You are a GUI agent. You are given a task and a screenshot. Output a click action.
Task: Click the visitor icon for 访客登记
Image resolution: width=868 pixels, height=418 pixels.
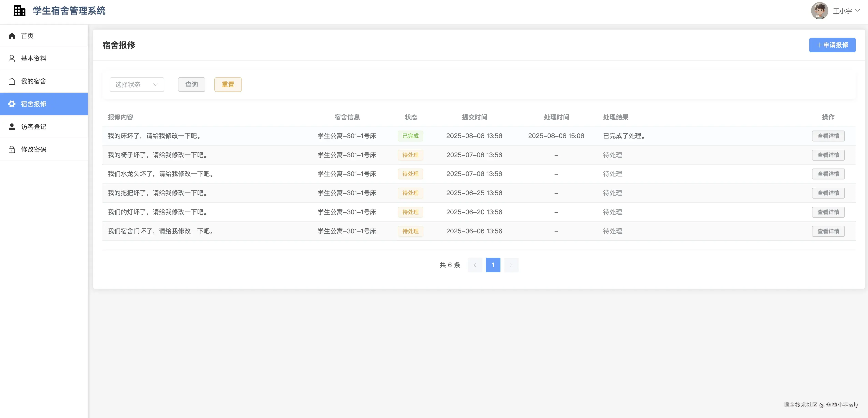point(12,127)
